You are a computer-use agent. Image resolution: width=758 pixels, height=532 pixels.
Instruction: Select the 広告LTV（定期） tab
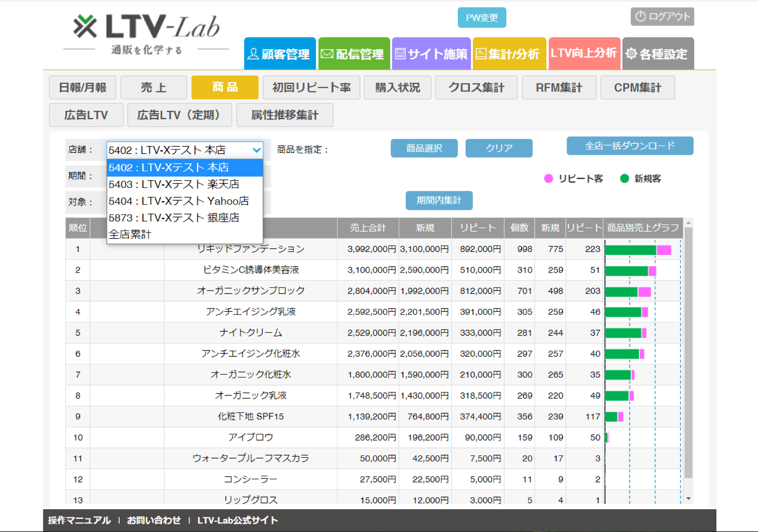[180, 115]
